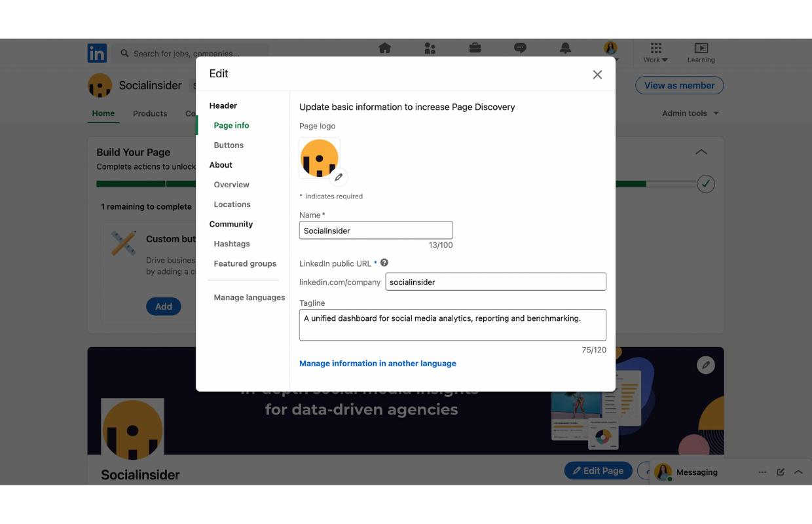Select Page info in sidebar
The width and height of the screenshot is (812, 524).
click(231, 125)
